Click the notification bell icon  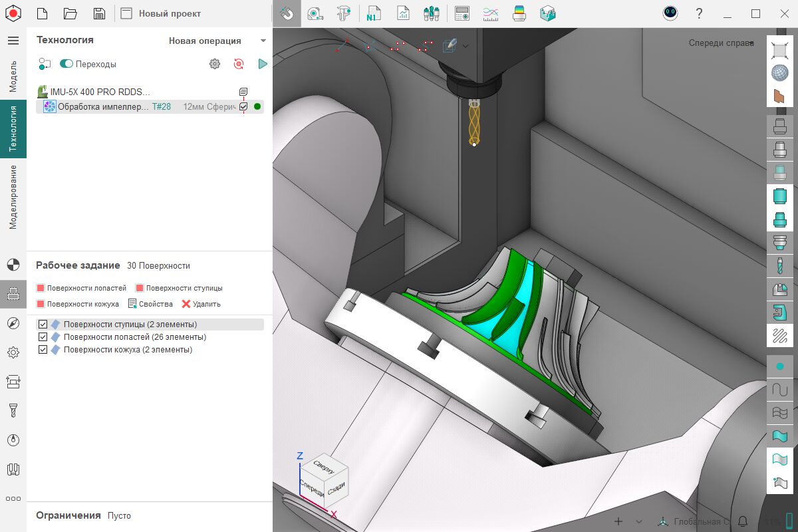(x=743, y=521)
